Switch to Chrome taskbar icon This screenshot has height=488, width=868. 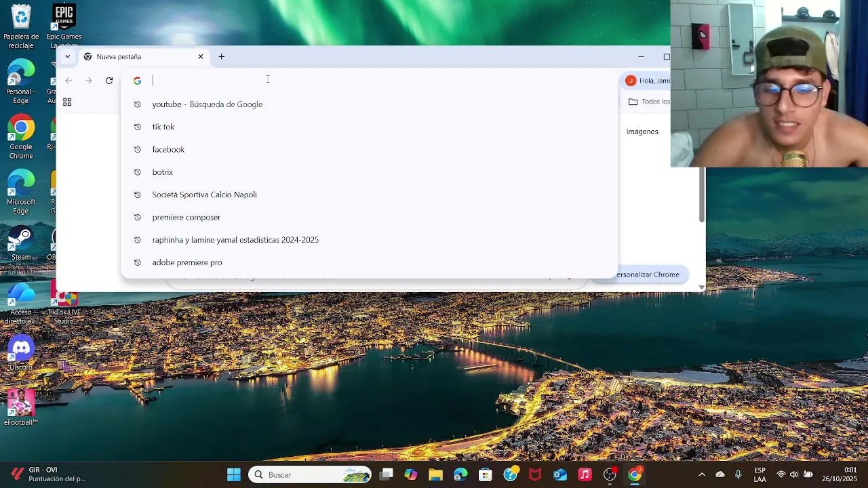click(x=635, y=474)
